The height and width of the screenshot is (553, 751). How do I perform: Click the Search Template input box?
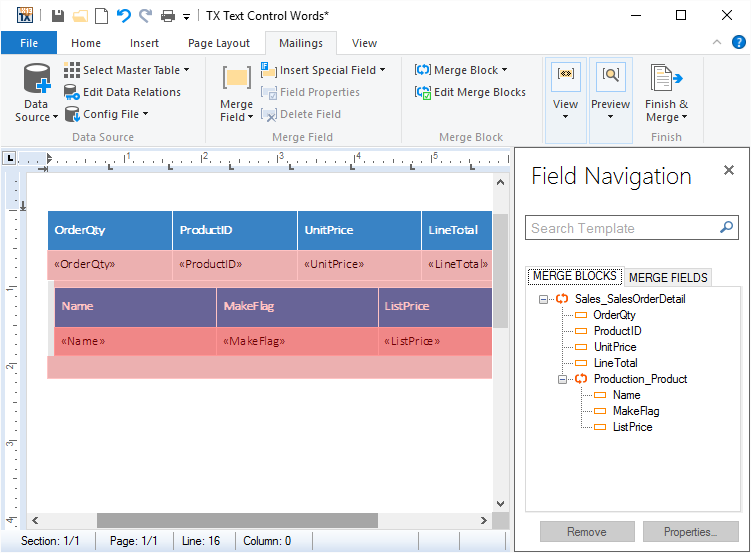click(x=621, y=228)
